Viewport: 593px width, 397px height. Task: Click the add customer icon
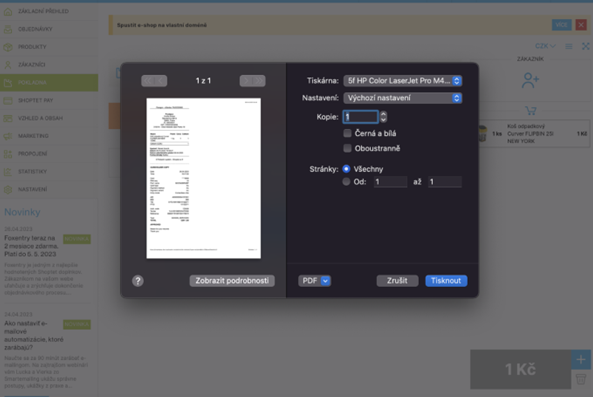tap(530, 80)
